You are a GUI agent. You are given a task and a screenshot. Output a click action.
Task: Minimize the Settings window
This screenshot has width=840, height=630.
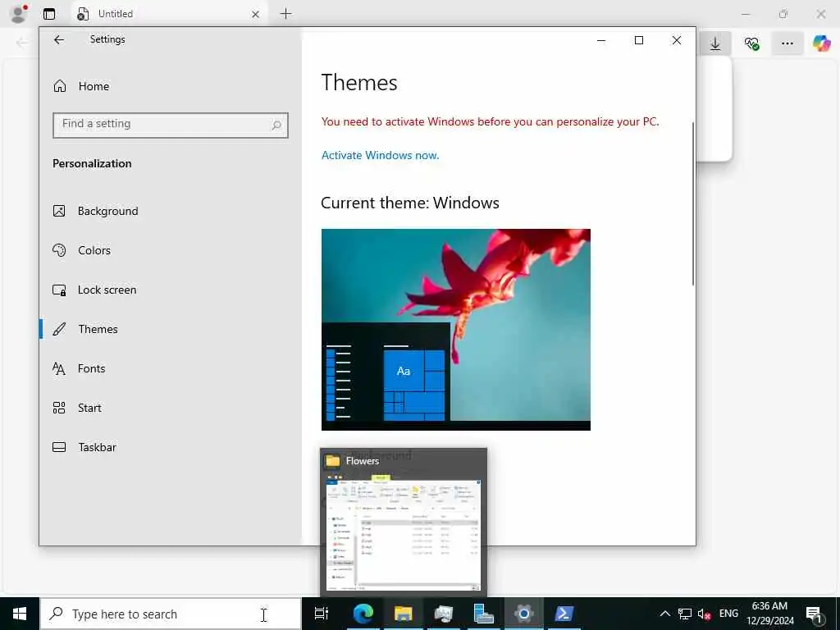pos(601,40)
